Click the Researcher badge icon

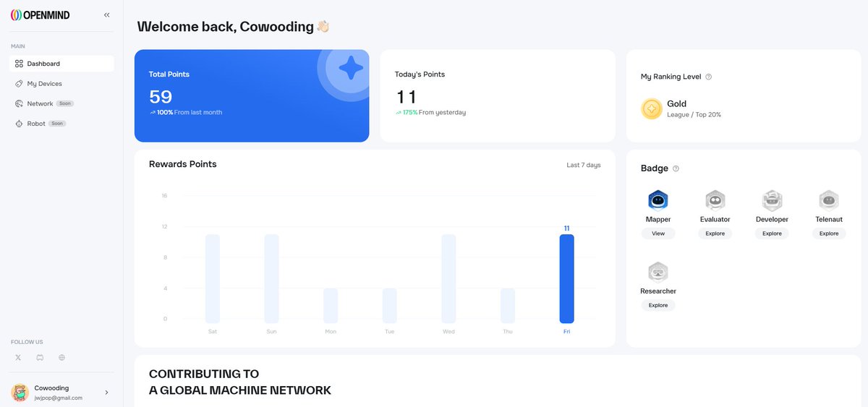pyautogui.click(x=658, y=273)
